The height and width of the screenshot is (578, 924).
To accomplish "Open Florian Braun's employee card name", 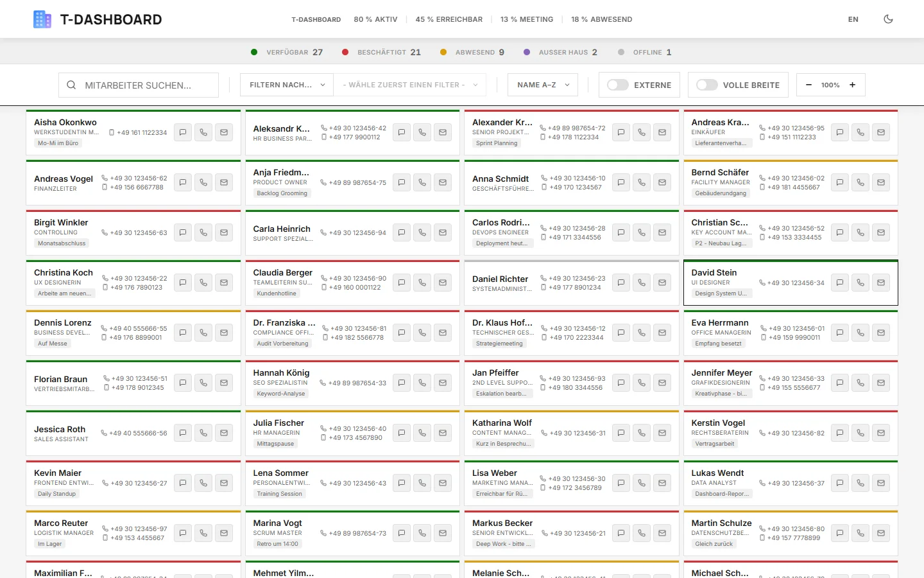I will point(60,379).
